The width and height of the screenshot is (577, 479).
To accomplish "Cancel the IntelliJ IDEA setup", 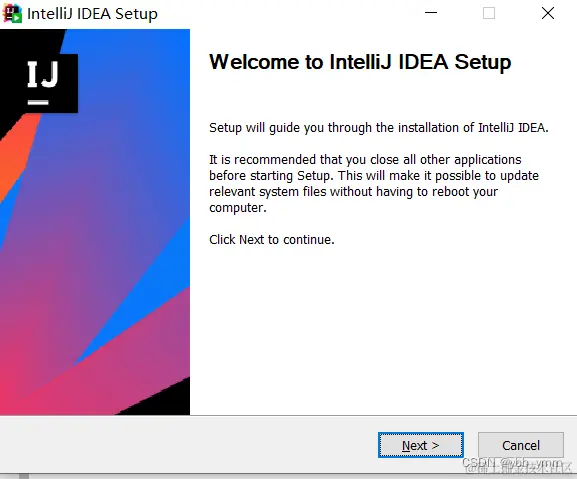I will (x=521, y=445).
